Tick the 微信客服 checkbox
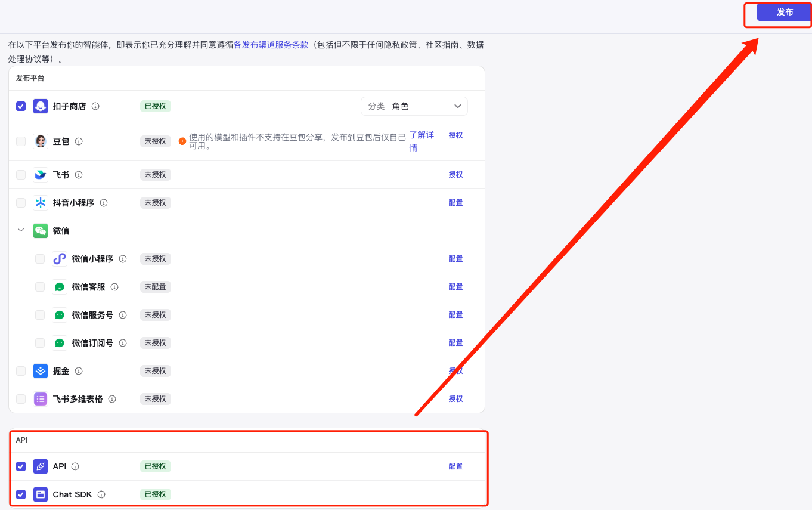The width and height of the screenshot is (812, 510). pyautogui.click(x=40, y=287)
